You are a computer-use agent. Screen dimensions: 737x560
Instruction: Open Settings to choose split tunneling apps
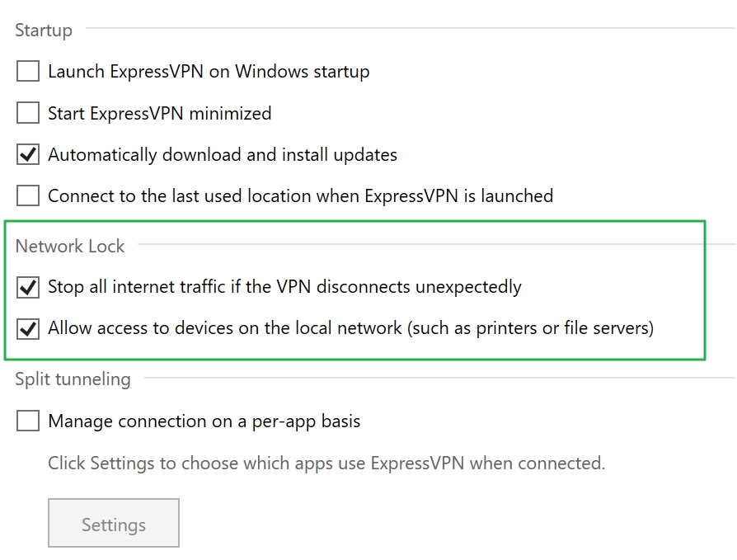click(x=113, y=523)
